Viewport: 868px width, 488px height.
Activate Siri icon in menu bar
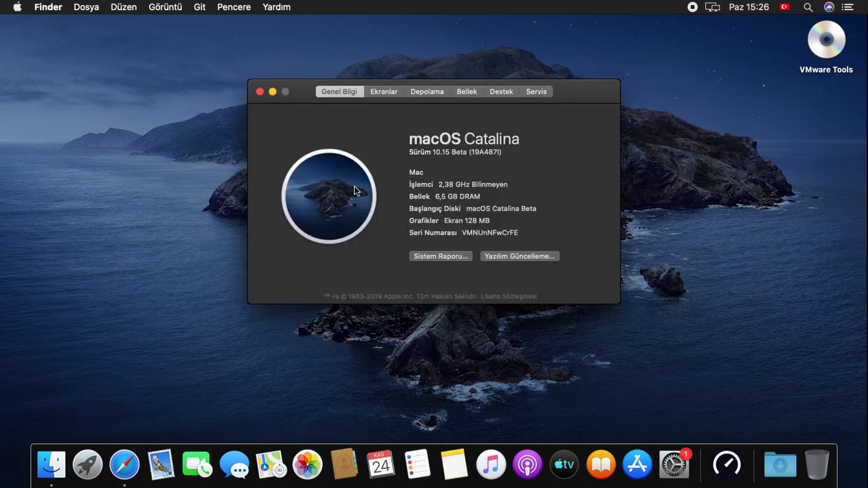829,7
